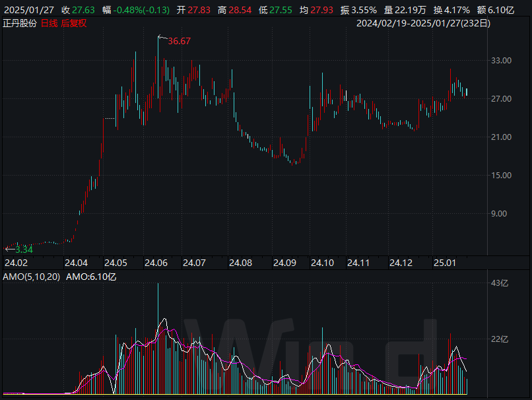Click the AMO:6.10亿 indicator value
Viewport: 532px width, 400px height.
pyautogui.click(x=91, y=277)
